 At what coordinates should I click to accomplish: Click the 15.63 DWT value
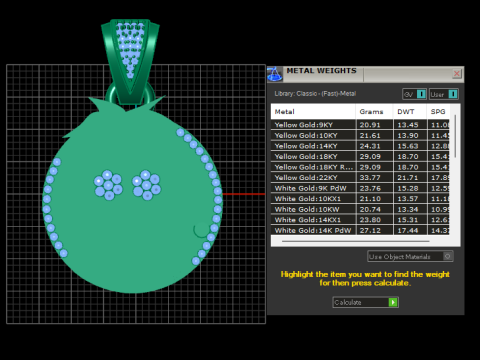point(408,146)
